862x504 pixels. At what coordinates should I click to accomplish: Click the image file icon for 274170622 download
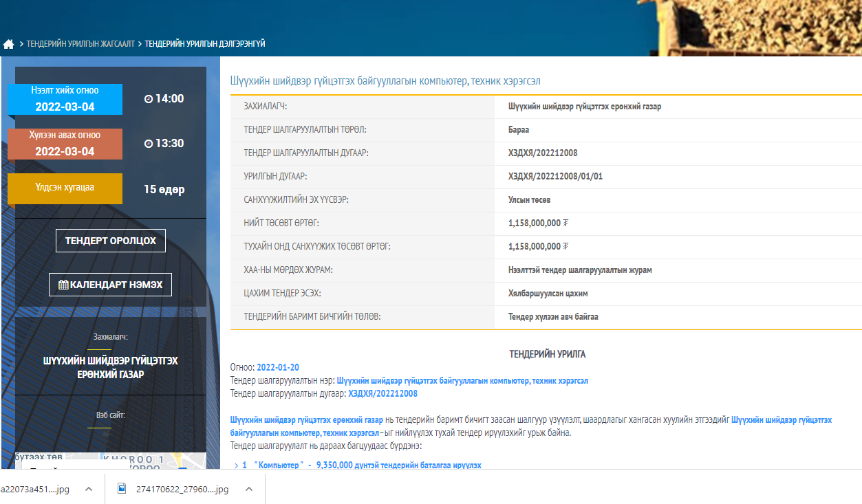click(x=122, y=489)
